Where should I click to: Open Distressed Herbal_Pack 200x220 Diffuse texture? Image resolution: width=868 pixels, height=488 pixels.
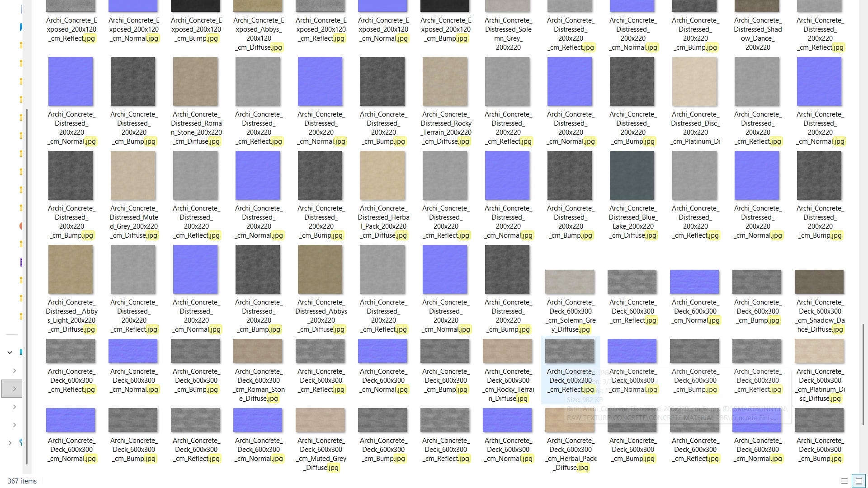click(x=382, y=175)
